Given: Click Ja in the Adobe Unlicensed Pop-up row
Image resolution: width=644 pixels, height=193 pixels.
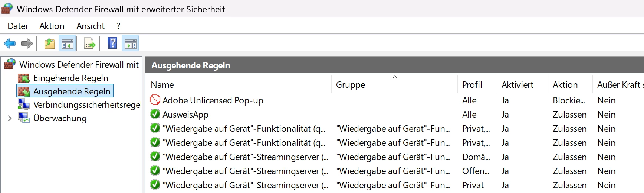Looking at the screenshot, I should tap(505, 100).
